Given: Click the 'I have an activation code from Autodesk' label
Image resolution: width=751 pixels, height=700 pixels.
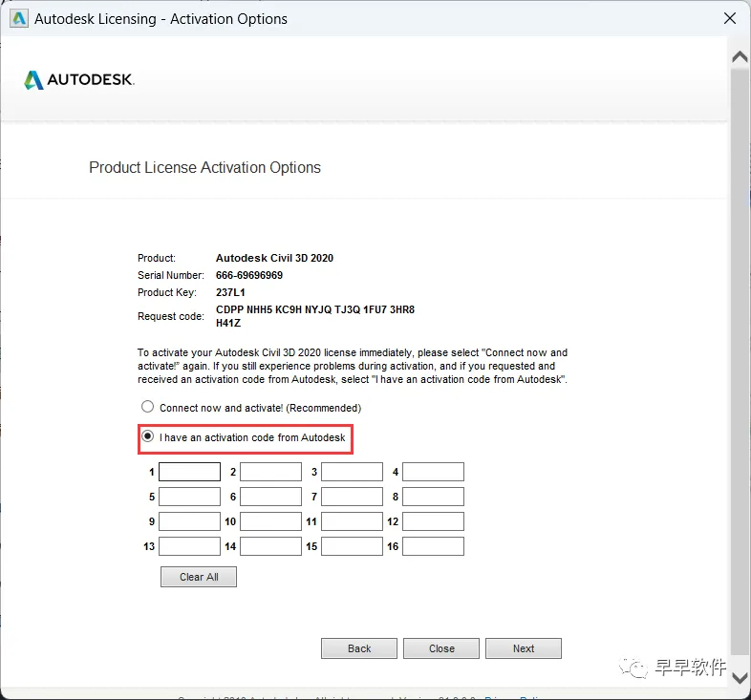Looking at the screenshot, I should [252, 437].
